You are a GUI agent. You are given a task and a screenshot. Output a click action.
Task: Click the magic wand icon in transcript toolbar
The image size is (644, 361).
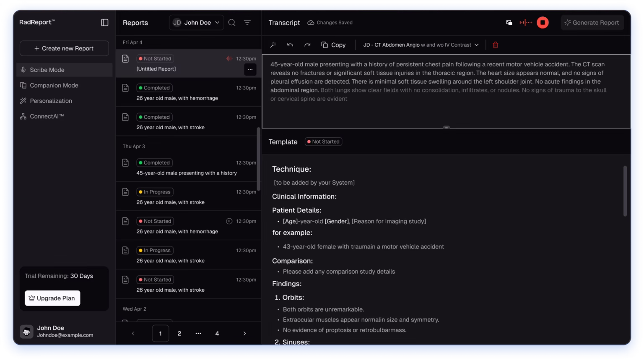tap(273, 45)
